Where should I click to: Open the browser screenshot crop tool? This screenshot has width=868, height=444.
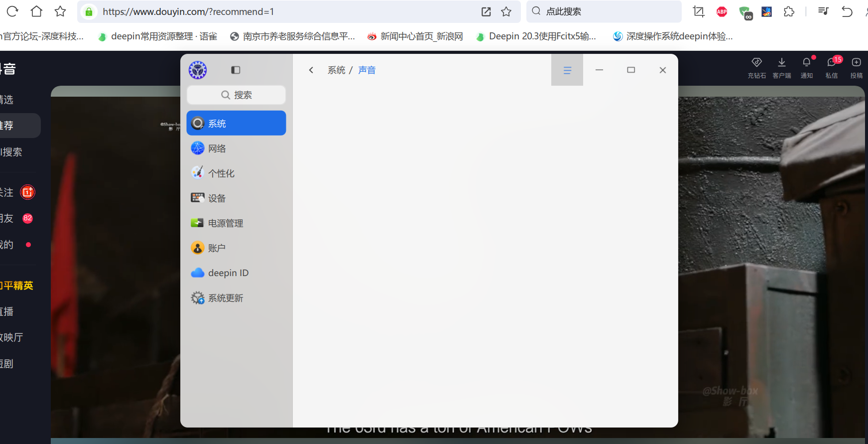tap(699, 11)
